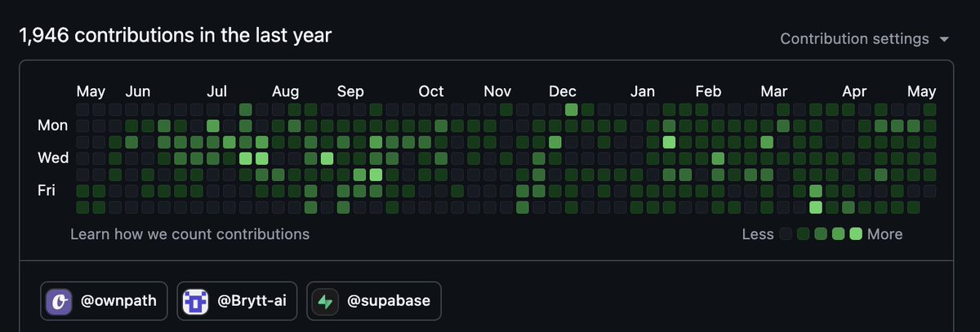
Task: Click the Wed weekday label
Action: 53,157
